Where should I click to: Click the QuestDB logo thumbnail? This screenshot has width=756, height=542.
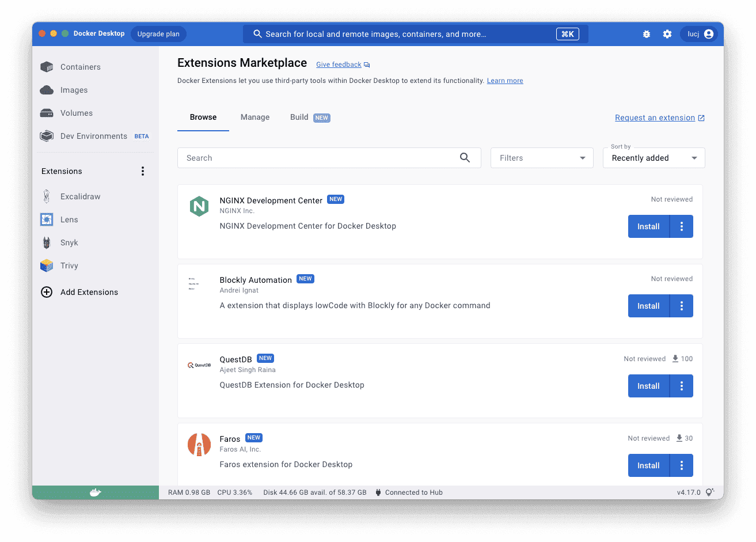pyautogui.click(x=199, y=365)
